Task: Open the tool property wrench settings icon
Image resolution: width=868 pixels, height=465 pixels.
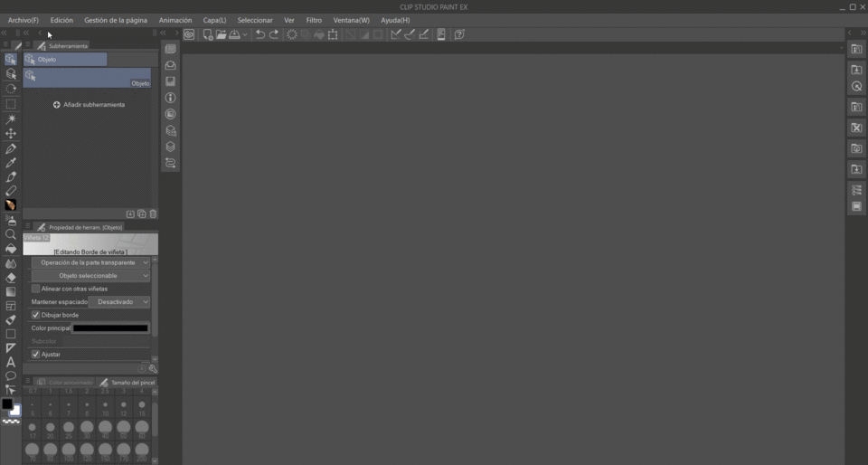Action: pyautogui.click(x=153, y=369)
